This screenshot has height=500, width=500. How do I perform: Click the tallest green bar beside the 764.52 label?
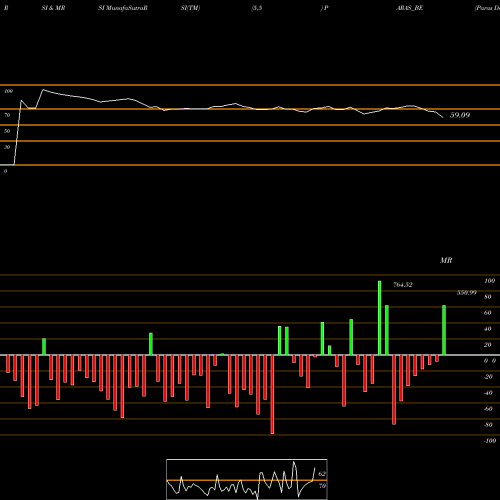380,318
